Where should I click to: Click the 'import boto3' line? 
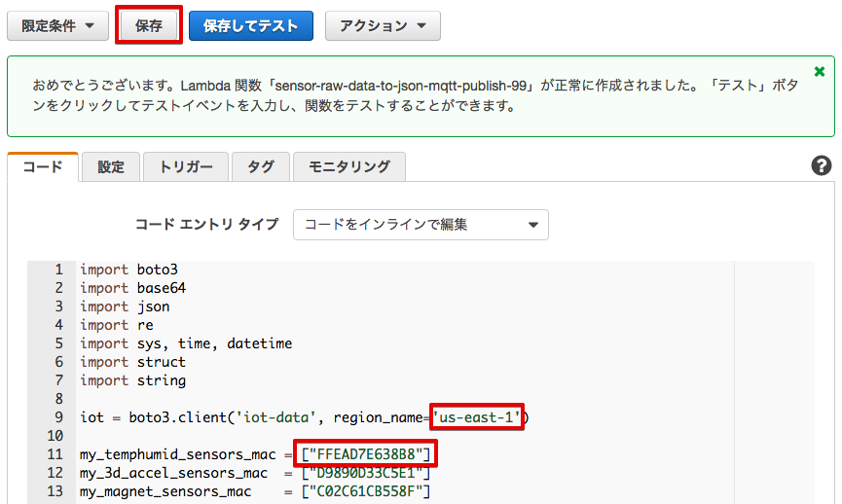pyautogui.click(x=128, y=270)
